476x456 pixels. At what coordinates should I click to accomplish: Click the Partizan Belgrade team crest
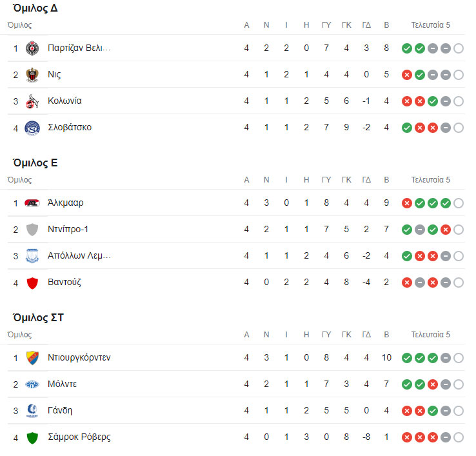(32, 48)
